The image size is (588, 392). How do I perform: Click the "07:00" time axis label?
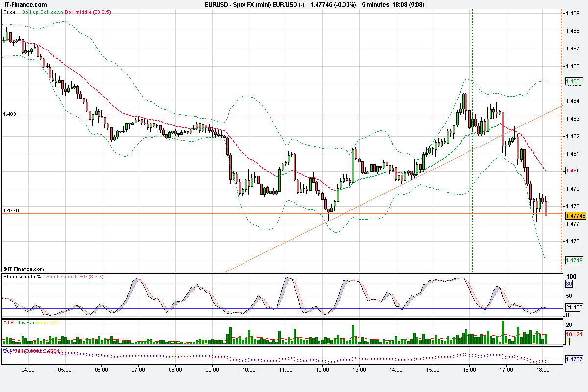pyautogui.click(x=138, y=369)
